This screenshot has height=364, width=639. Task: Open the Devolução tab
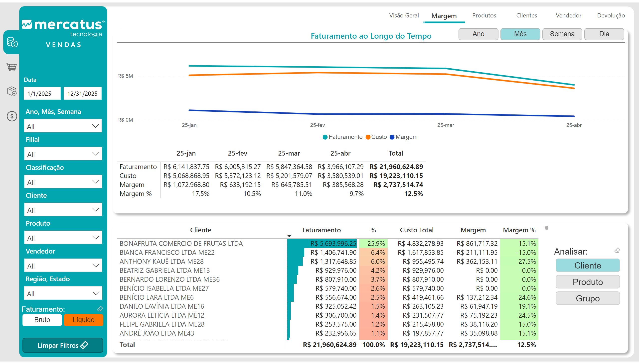coord(611,15)
